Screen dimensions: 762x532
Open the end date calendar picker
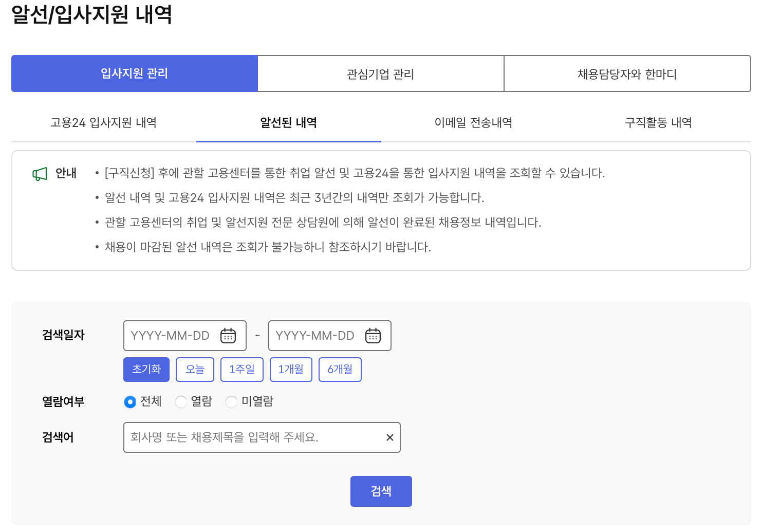tap(373, 335)
